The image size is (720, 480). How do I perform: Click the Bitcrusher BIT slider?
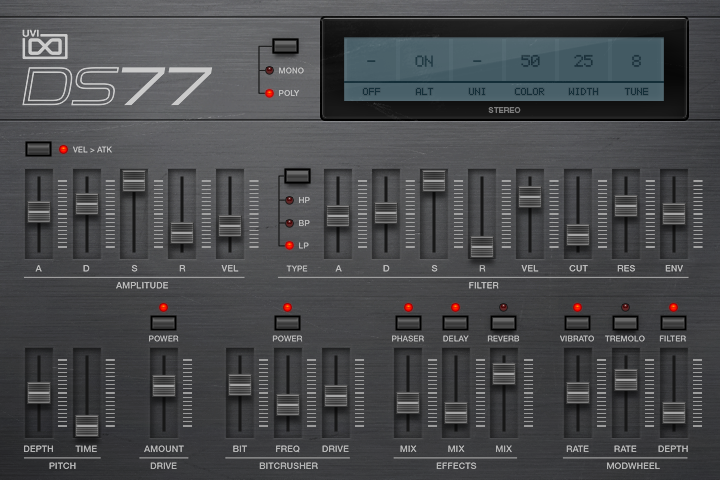(240, 384)
